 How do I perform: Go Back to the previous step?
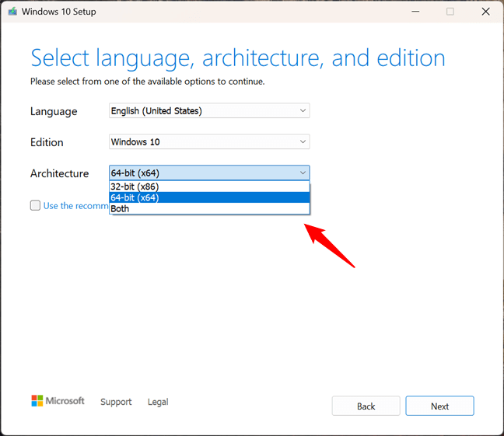(x=366, y=406)
